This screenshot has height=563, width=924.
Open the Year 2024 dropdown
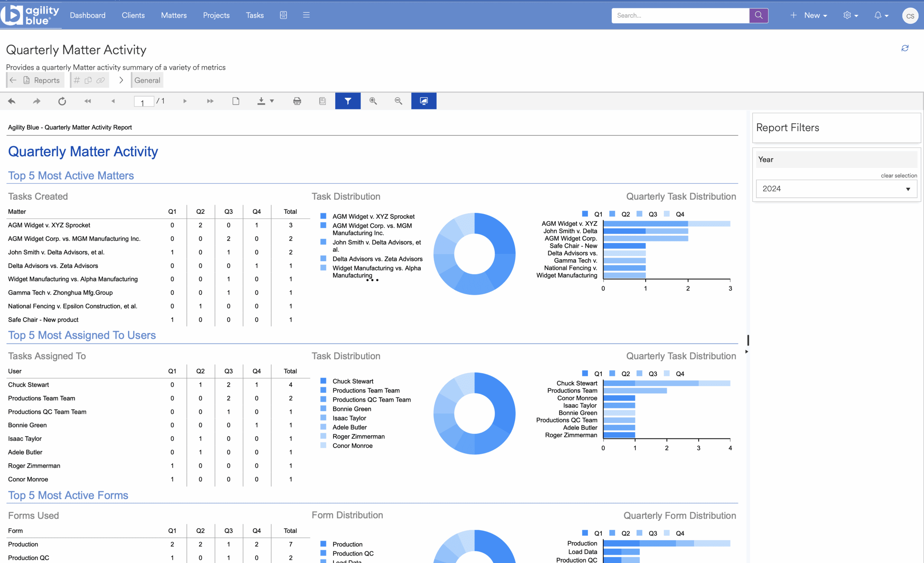pyautogui.click(x=836, y=189)
